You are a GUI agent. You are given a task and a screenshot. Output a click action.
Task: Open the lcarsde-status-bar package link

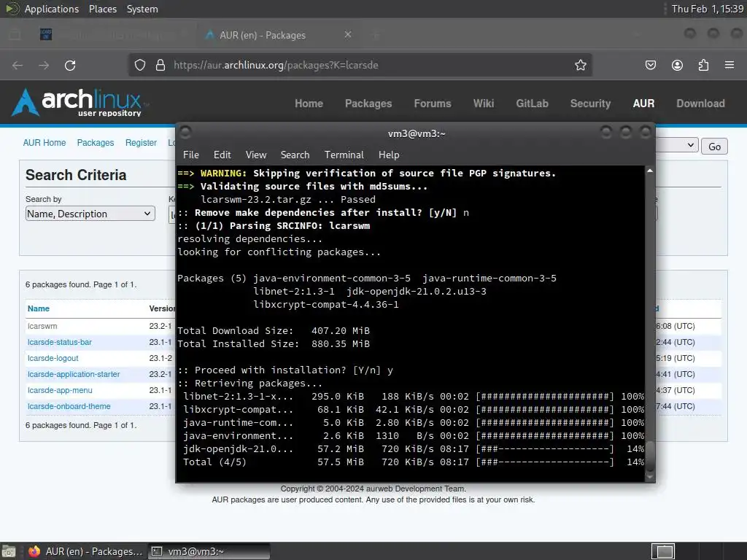coord(60,343)
